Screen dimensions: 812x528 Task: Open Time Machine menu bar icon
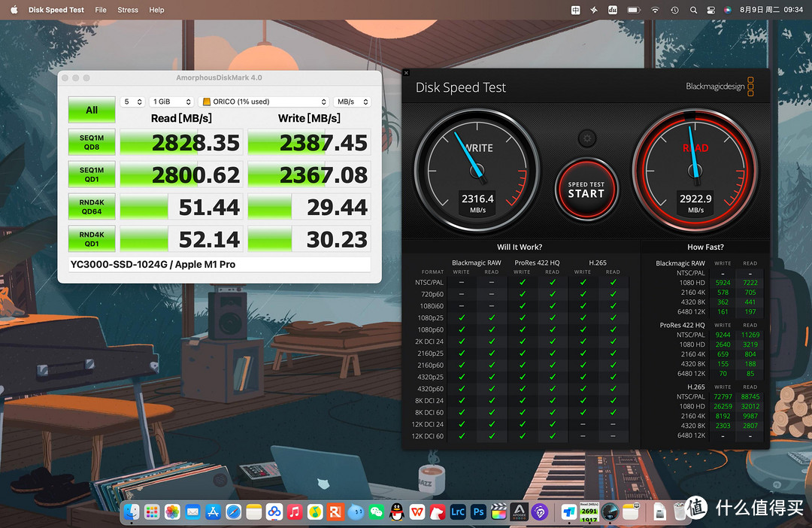674,10
